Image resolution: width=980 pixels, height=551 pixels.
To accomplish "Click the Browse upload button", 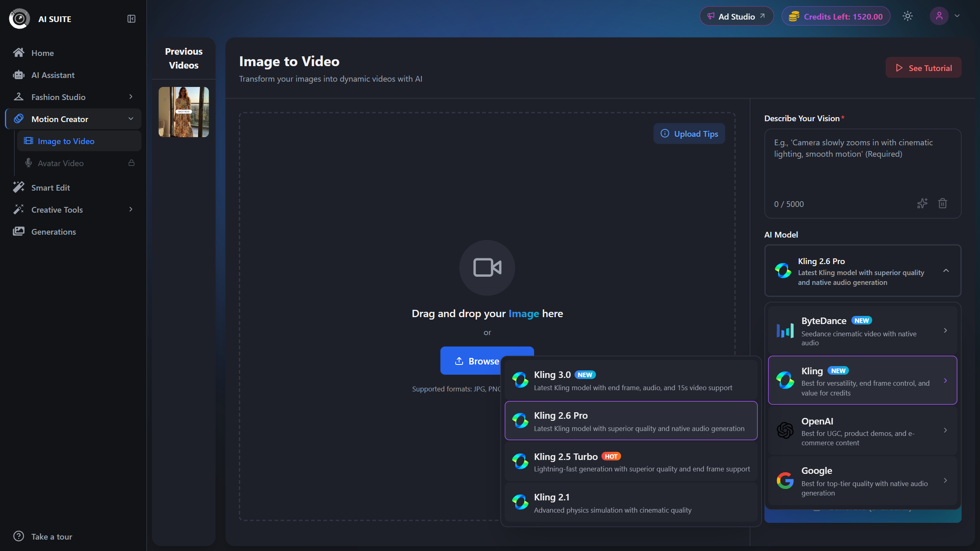I will [472, 361].
